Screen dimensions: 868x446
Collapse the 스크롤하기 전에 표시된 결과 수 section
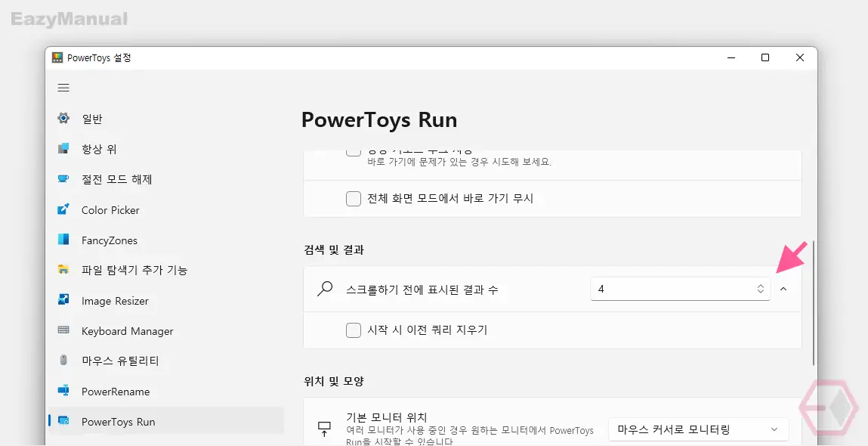pyautogui.click(x=783, y=289)
